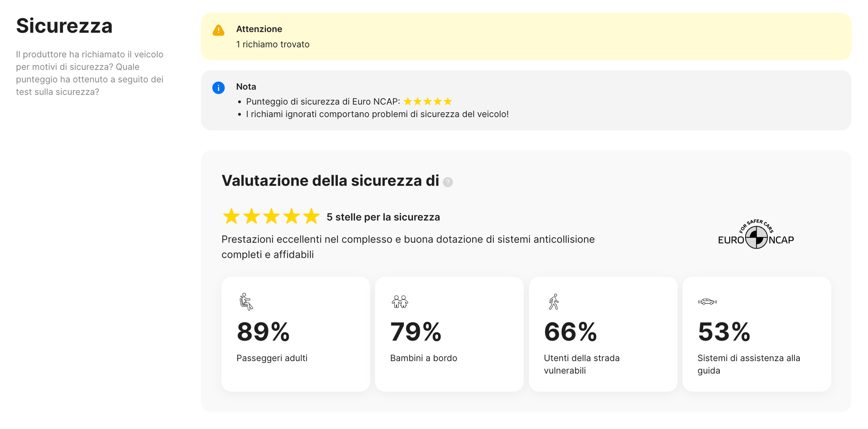
Task: Click "Sistemi di assistenza alla guida" label
Action: pos(749,364)
